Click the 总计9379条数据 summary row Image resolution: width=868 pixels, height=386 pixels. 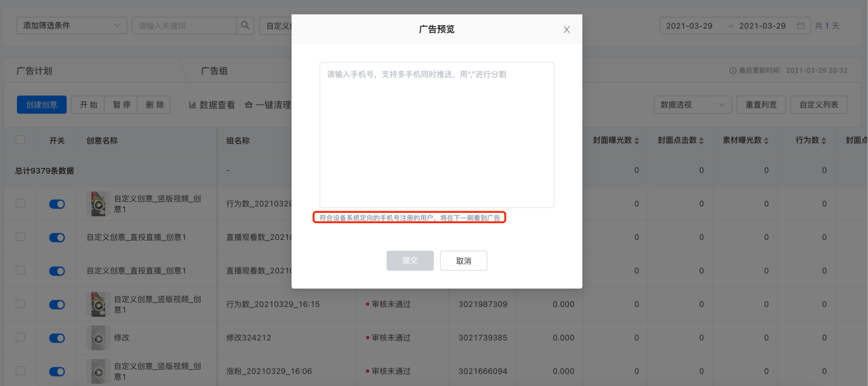pyautogui.click(x=44, y=171)
